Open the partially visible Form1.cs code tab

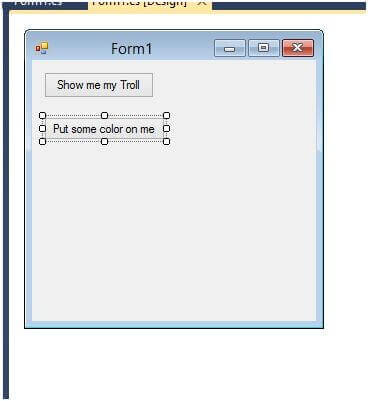point(38,3)
